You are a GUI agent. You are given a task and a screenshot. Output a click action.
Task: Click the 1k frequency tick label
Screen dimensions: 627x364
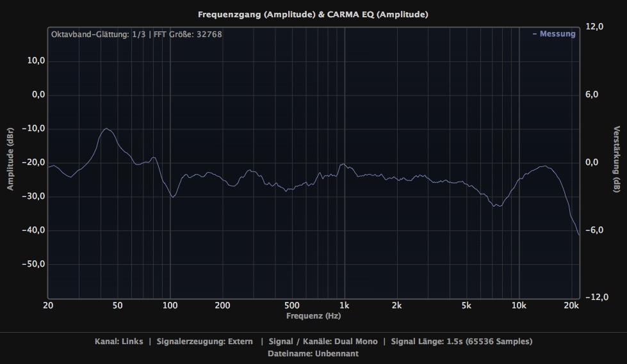tap(345, 306)
